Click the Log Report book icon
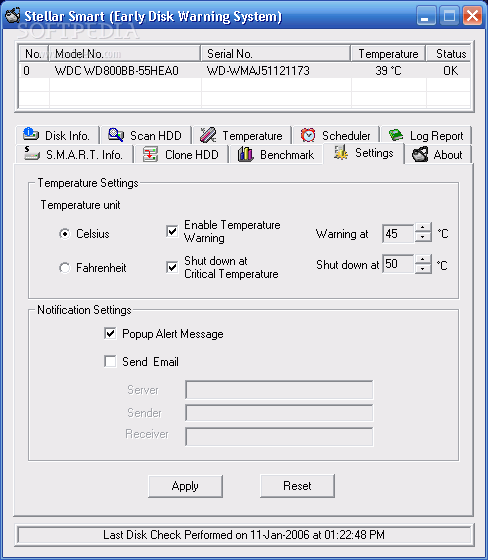This screenshot has height=560, width=488. pos(396,135)
